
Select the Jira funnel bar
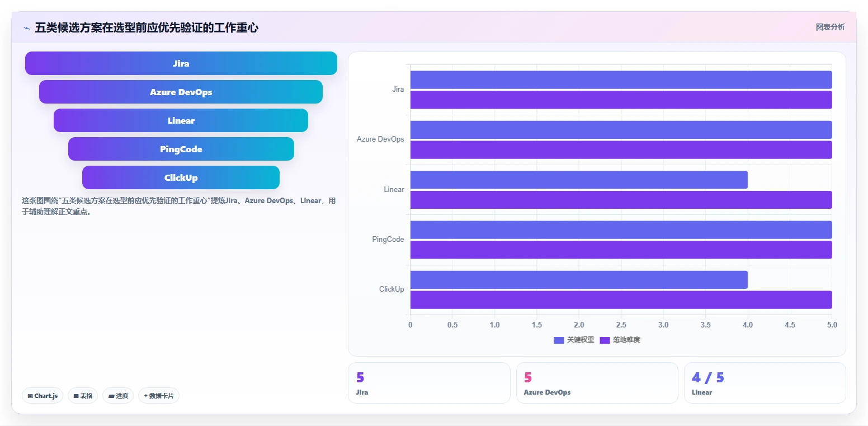coord(181,63)
